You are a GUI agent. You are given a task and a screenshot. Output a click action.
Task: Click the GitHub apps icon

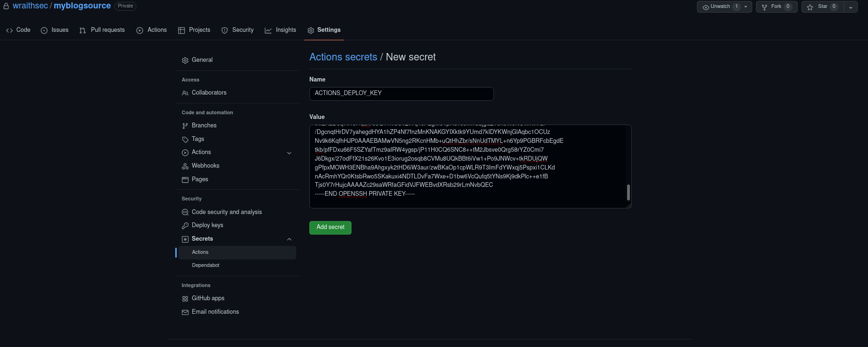[x=185, y=299]
